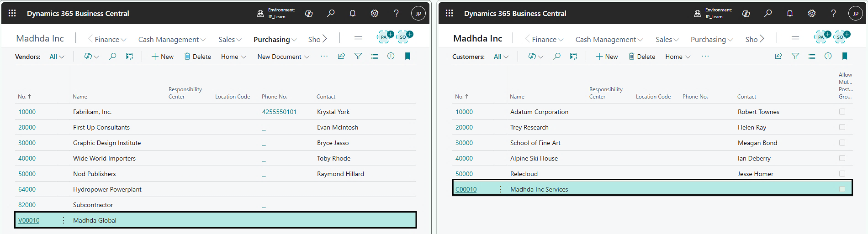868x234 pixels.
Task: Tick checkbox in Adatum Corporation row
Action: [842, 111]
